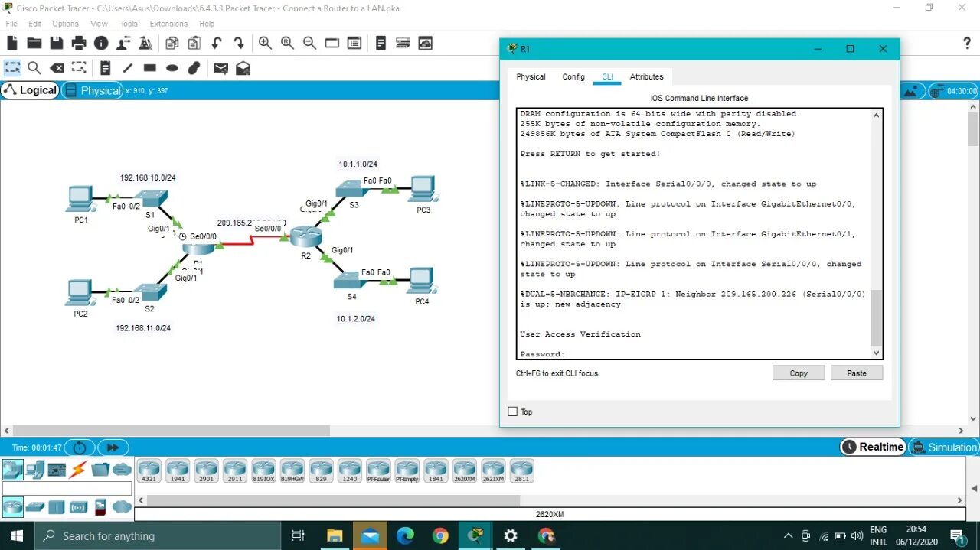The height and width of the screenshot is (550, 980).
Task: Pick the 4321 router device
Action: (149, 471)
